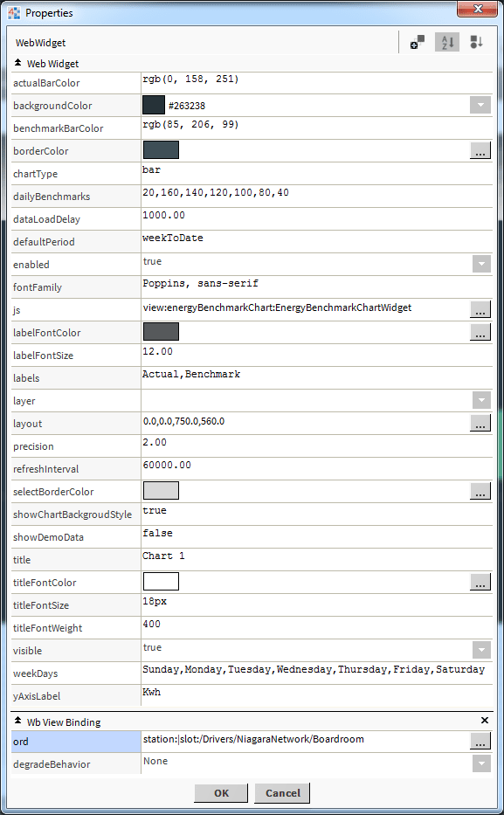
Task: Open the degradeBehavior dropdown
Action: (x=481, y=763)
